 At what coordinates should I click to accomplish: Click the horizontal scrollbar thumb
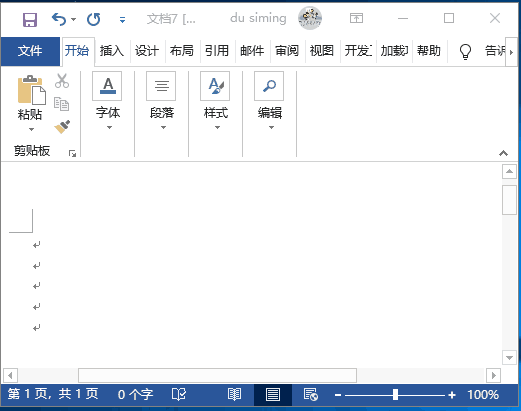[217, 376]
